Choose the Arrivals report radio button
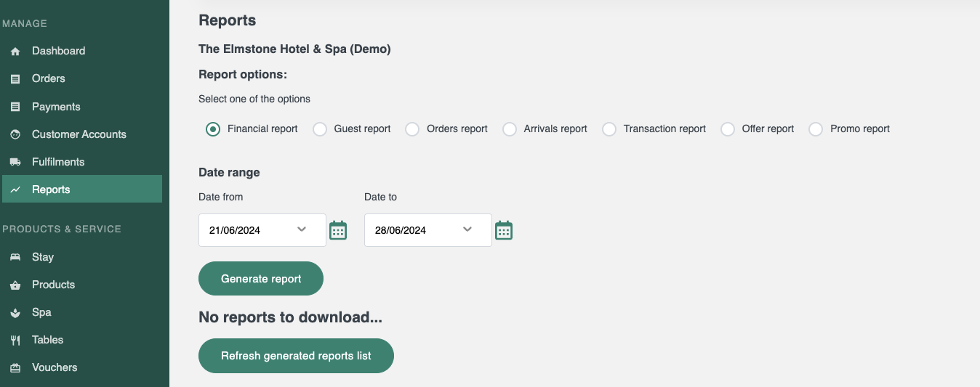This screenshot has width=980, height=387. coord(510,129)
